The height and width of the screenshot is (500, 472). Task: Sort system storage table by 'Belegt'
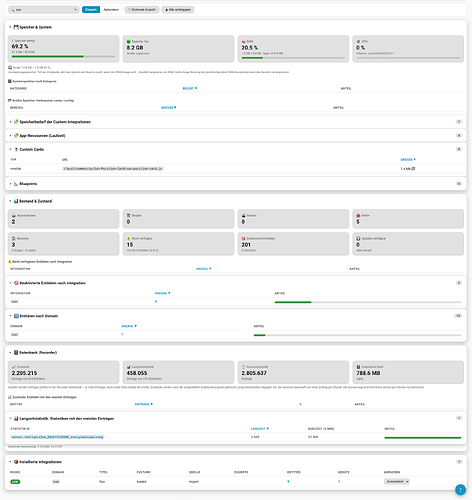[190, 88]
